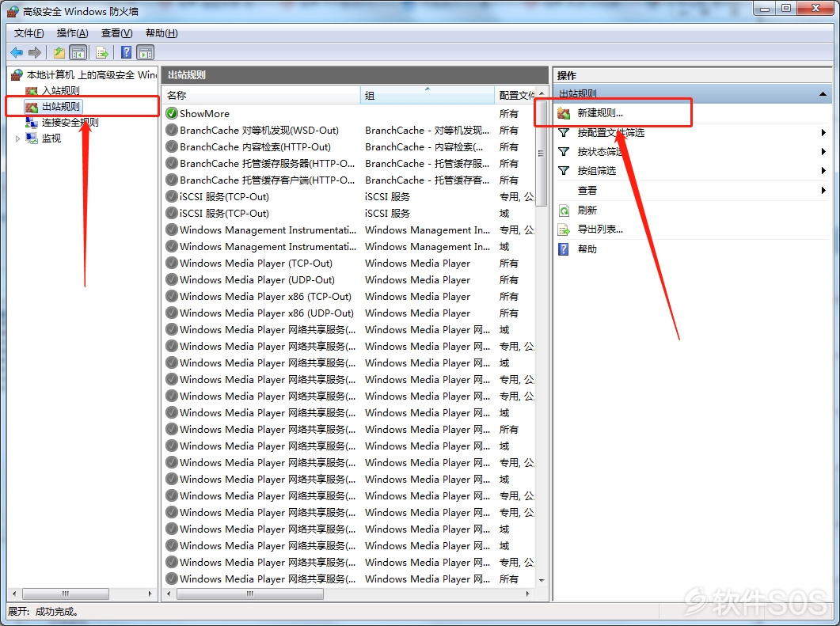
Task: Click the 连接安全规则 tree icon
Action: point(32,123)
